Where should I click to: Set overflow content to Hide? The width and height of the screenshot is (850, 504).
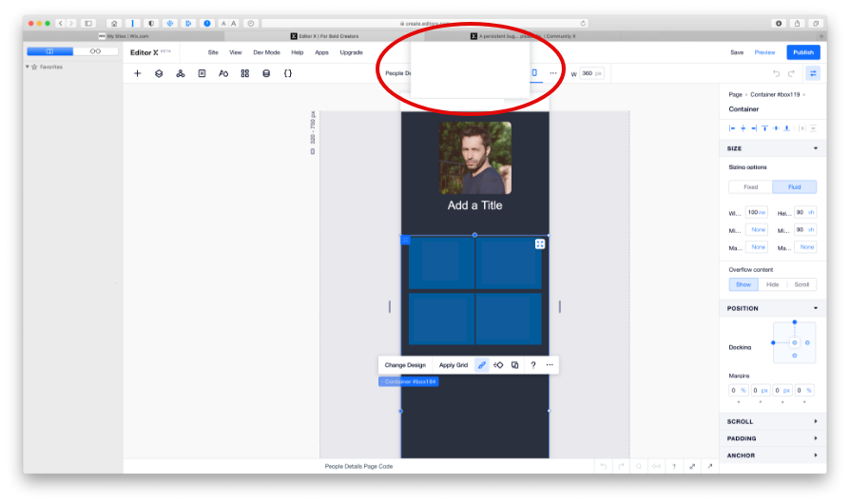(772, 284)
